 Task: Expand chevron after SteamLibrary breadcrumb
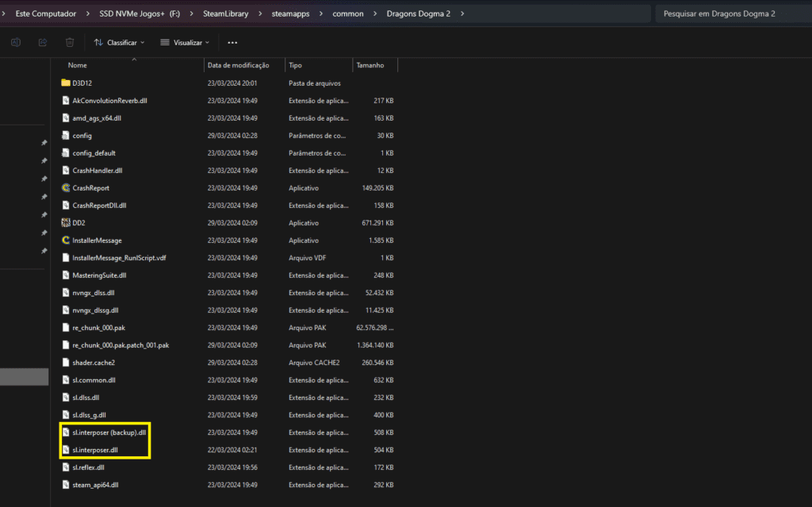pos(260,13)
